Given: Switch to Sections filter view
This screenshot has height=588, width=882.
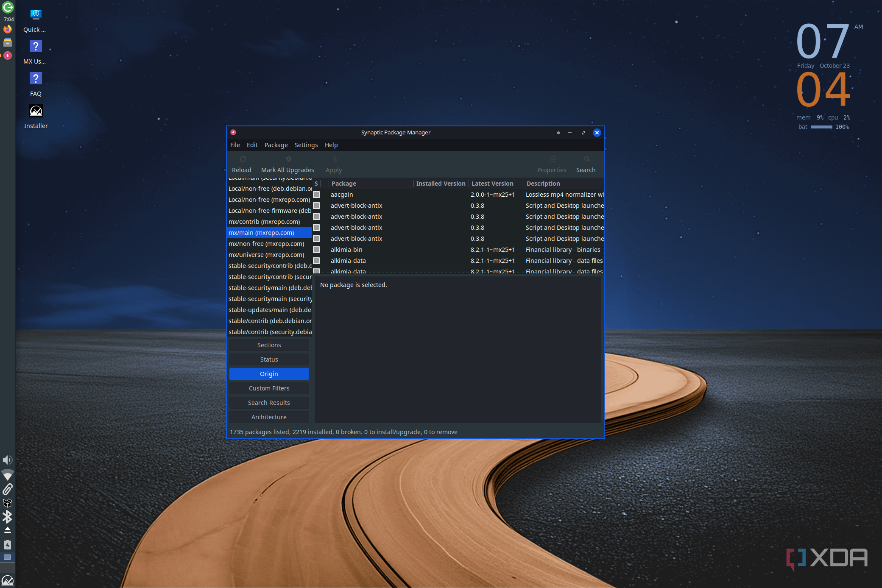Looking at the screenshot, I should tap(269, 345).
